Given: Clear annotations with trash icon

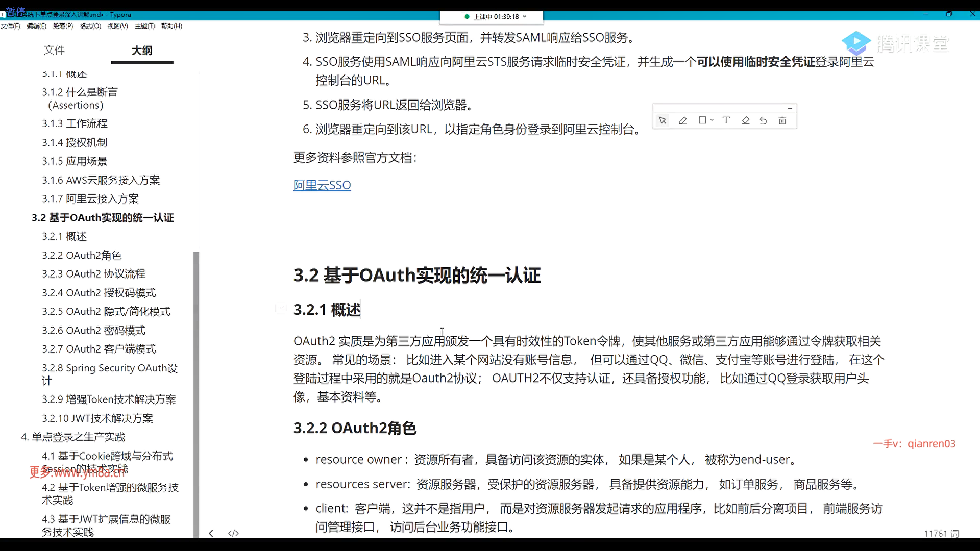Looking at the screenshot, I should click(782, 121).
